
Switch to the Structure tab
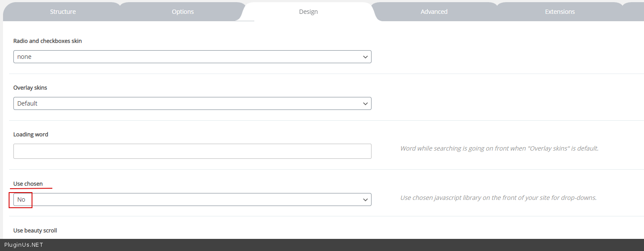coord(63,12)
